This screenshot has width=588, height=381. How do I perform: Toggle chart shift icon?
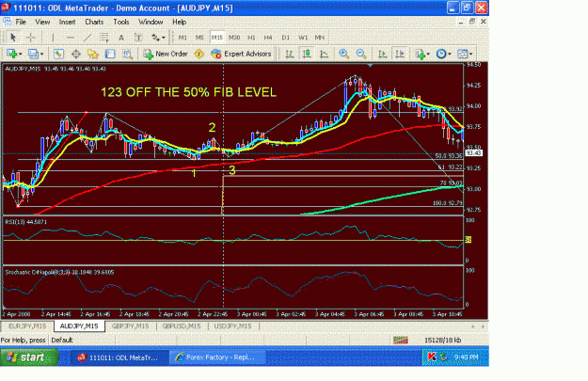click(x=400, y=54)
